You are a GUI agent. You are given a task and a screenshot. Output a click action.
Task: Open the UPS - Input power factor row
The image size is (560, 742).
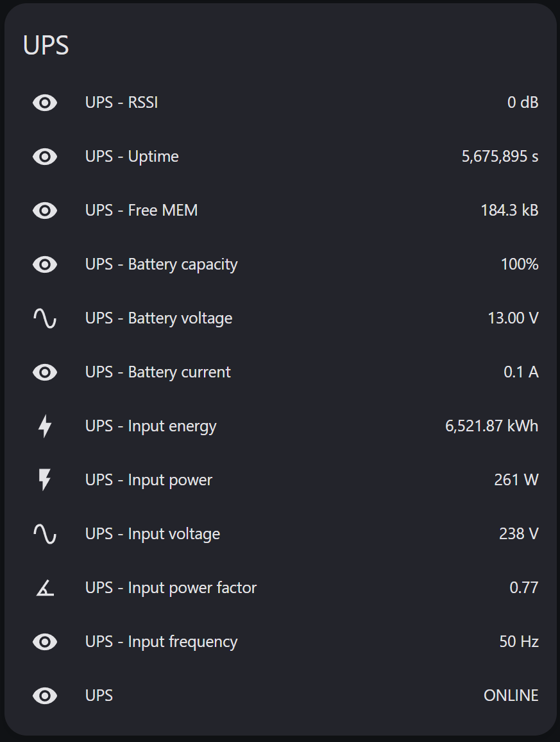280,588
